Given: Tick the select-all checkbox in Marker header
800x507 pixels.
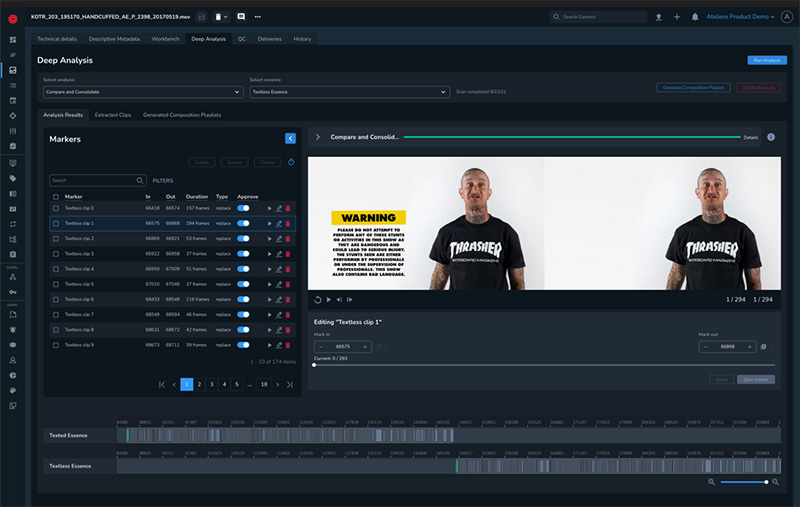Looking at the screenshot, I should (x=56, y=197).
